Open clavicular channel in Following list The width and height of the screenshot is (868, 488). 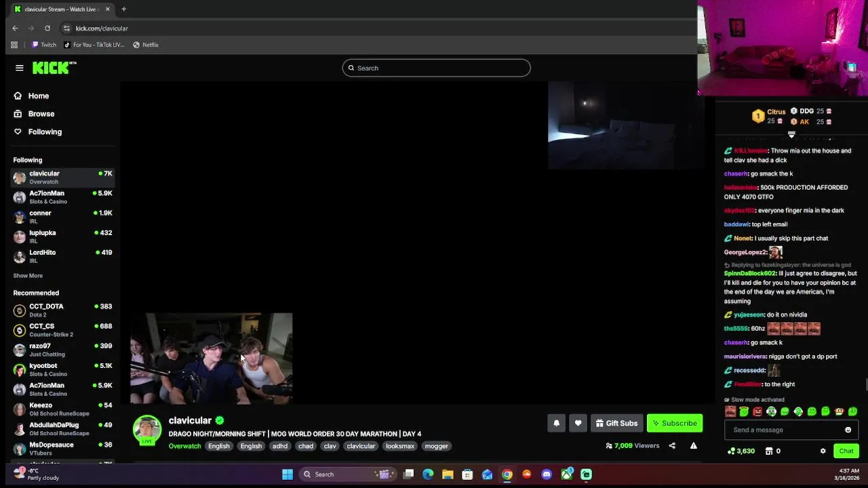tap(62, 177)
